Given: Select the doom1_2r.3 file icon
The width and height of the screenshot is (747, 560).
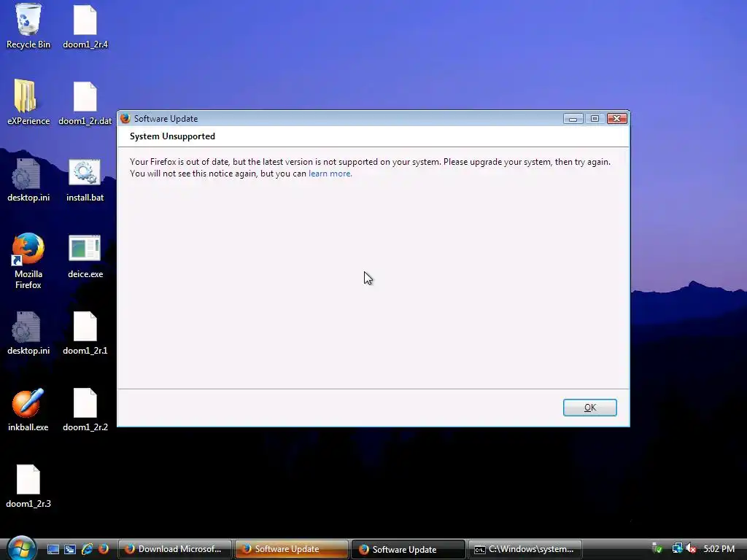Looking at the screenshot, I should click(28, 486).
